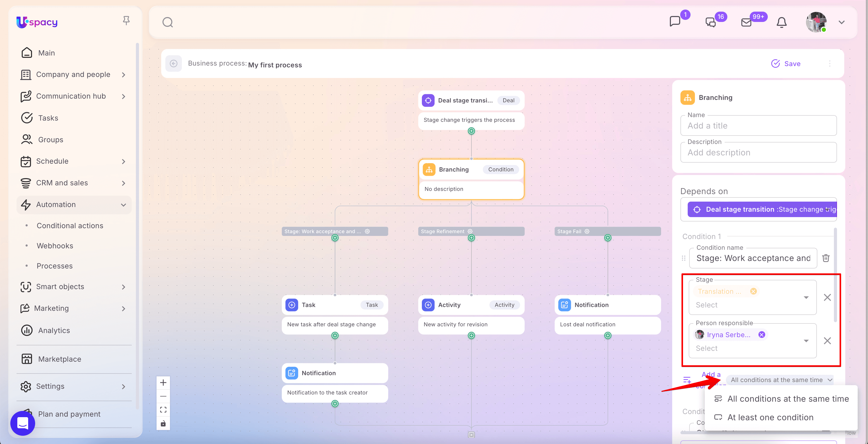The width and height of the screenshot is (868, 444).
Task: Click the Add a title name field
Action: coord(758,126)
